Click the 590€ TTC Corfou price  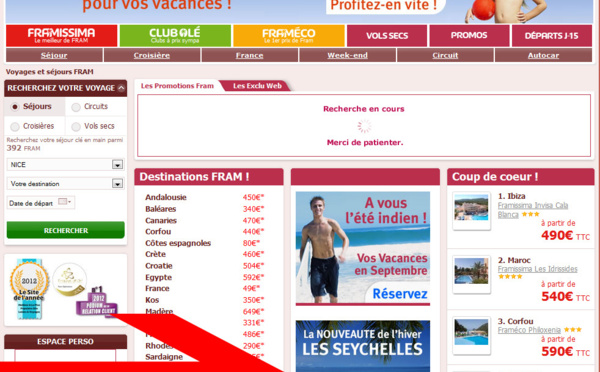[565, 351]
